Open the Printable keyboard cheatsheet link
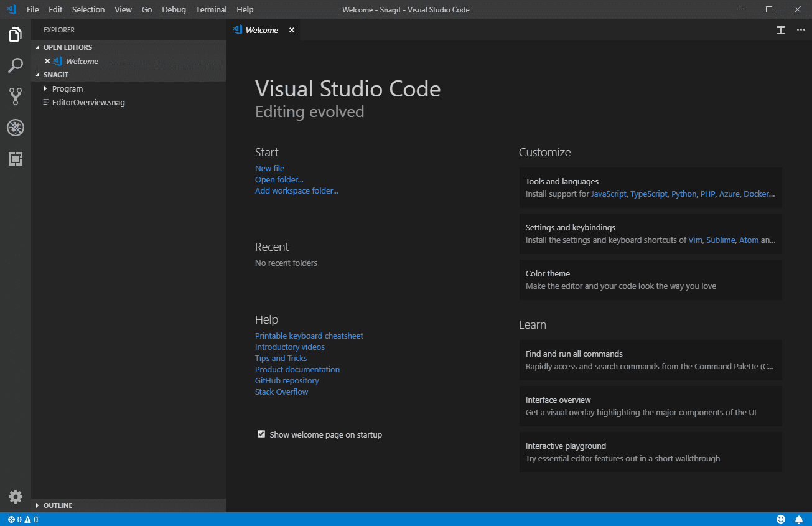Screen dimensions: 812x526 coord(309,336)
